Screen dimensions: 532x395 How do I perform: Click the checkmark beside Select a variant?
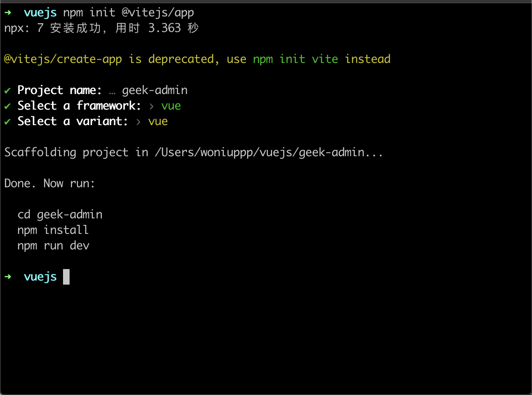7,121
